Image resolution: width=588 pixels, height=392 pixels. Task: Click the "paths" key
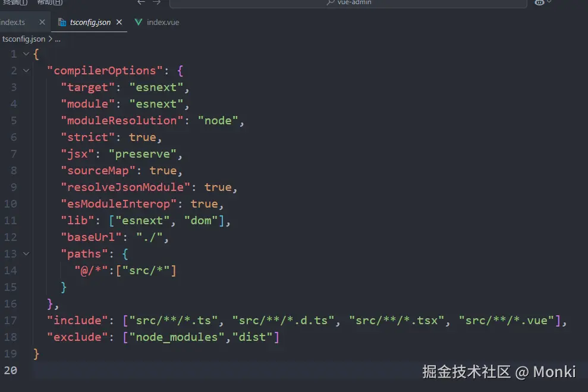pos(84,254)
